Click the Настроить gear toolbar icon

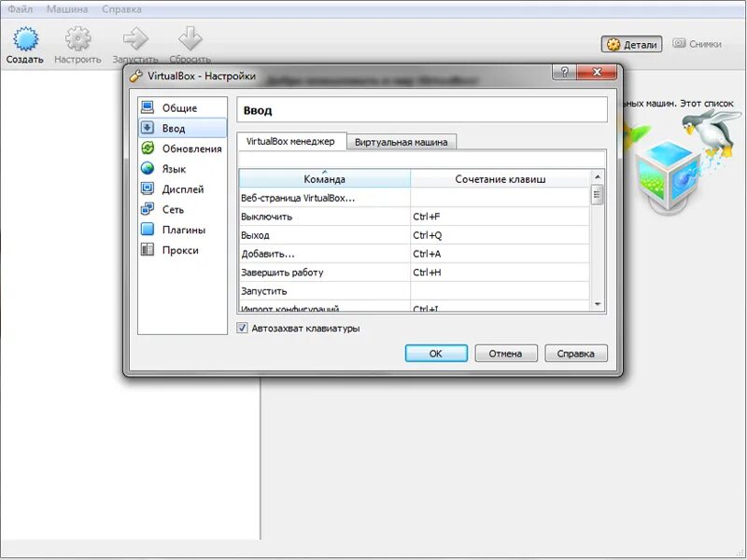pyautogui.click(x=78, y=38)
